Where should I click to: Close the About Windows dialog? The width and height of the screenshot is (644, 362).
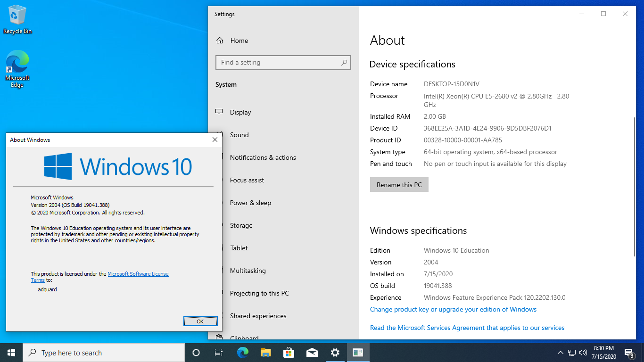pyautogui.click(x=215, y=140)
